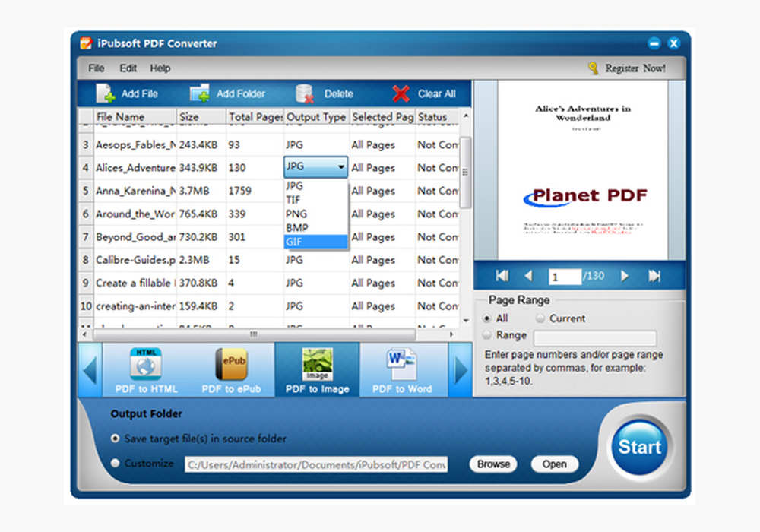Click the Start conversion button
760x532 pixels.
[x=639, y=447]
